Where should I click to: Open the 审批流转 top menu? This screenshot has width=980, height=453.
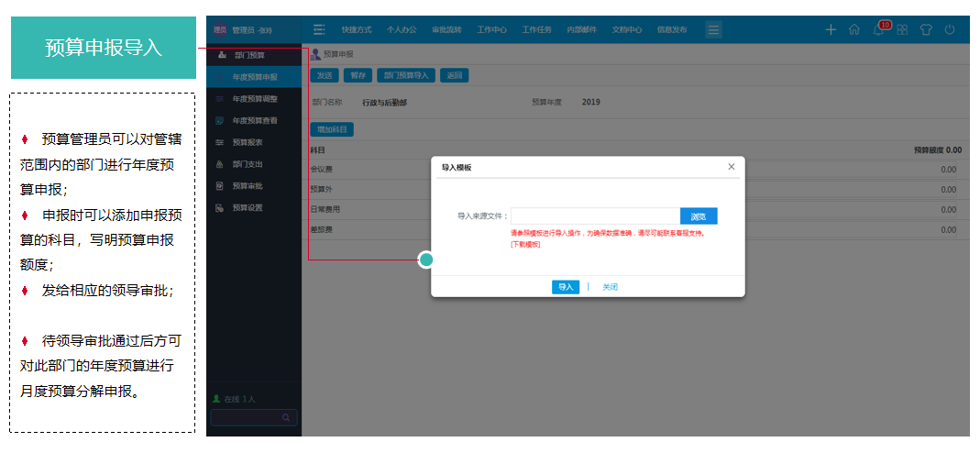(x=446, y=29)
